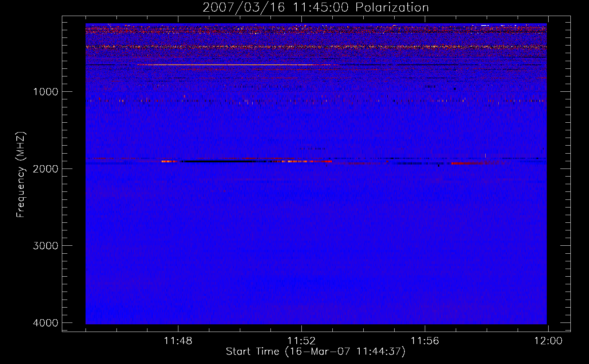Image resolution: width=589 pixels, height=364 pixels.
Task: Click the plot title '2007/03/16 11:45:00 Polarization'
Action: coord(316,7)
